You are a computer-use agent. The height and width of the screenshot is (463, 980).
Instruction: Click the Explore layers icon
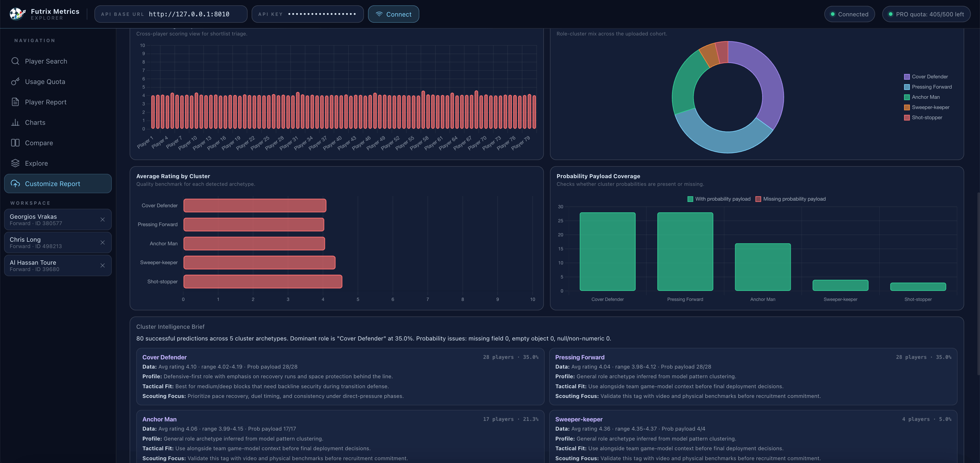[x=15, y=163]
